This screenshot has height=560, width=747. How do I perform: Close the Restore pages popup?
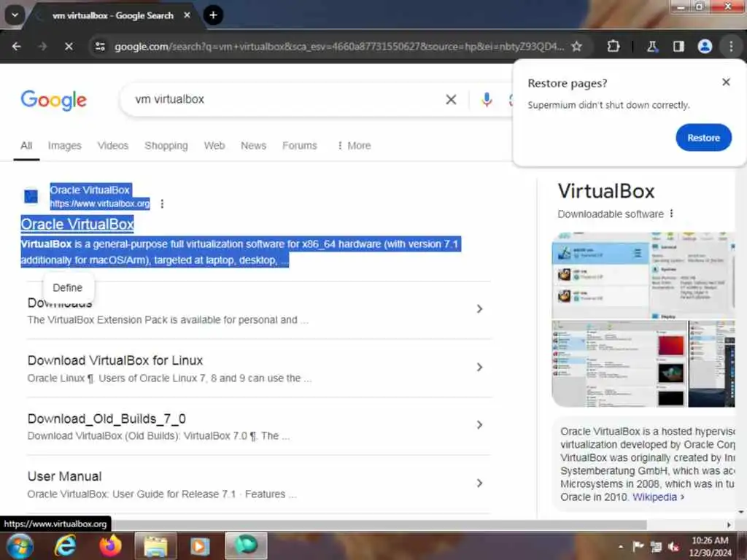726,82
